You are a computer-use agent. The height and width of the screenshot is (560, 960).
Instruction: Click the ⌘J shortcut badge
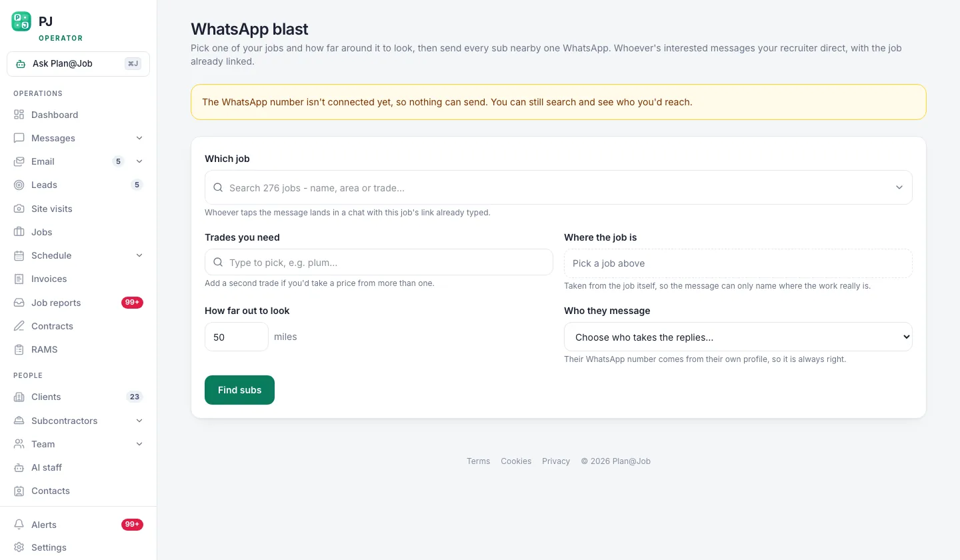click(x=133, y=64)
